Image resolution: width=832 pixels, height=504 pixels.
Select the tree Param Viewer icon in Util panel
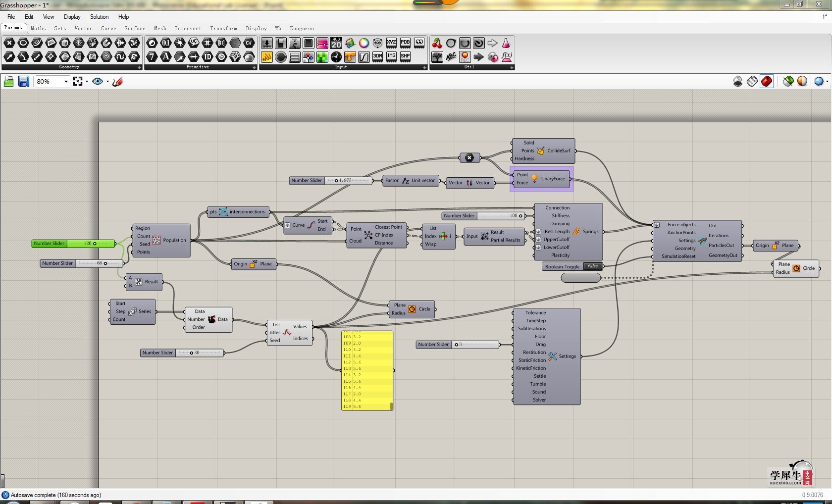click(x=437, y=57)
